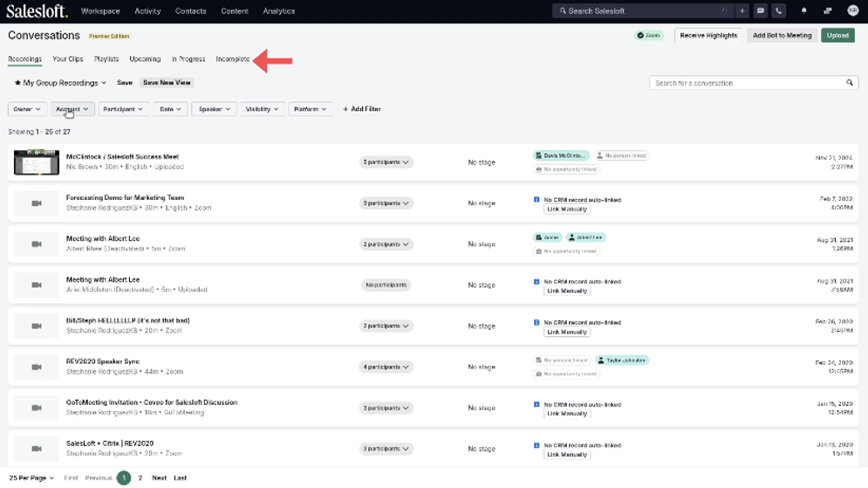
Task: Expand the My Group Recordings view selector
Action: click(60, 83)
